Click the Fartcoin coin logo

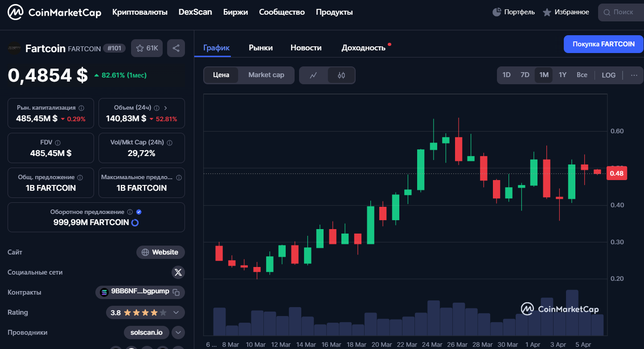pyautogui.click(x=15, y=48)
